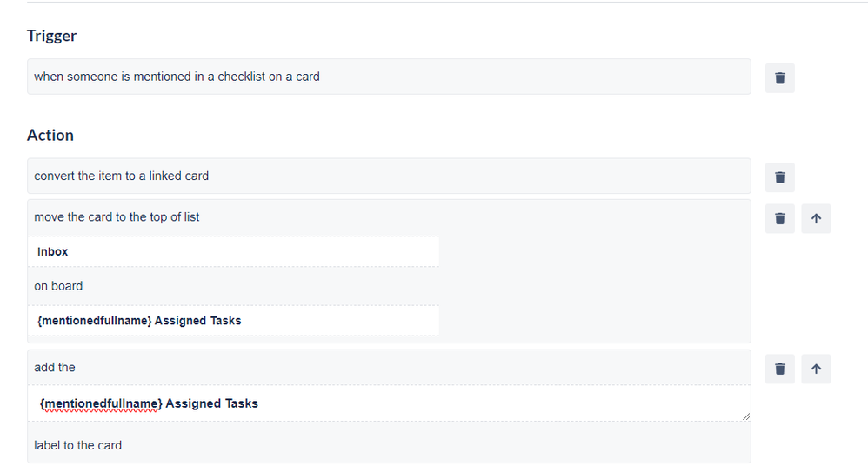Focus the label name text area
The height and width of the screenshot is (466, 868).
(x=389, y=403)
